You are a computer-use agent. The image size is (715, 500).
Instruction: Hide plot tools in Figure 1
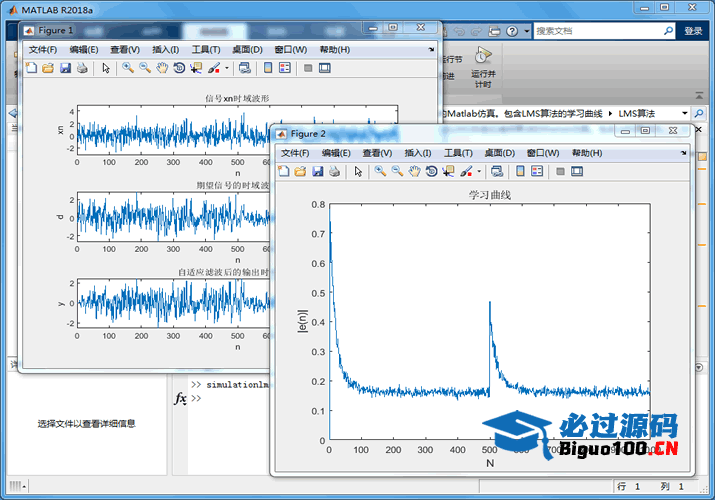(x=308, y=68)
